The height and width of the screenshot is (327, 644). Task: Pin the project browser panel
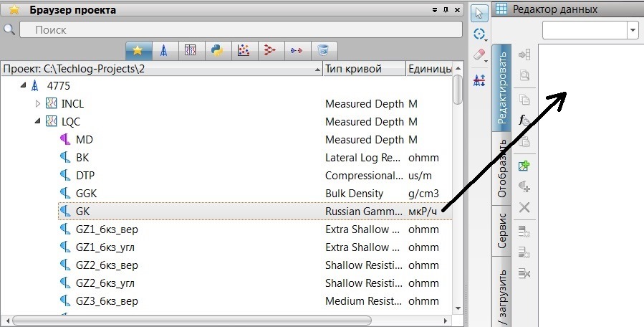(x=446, y=10)
